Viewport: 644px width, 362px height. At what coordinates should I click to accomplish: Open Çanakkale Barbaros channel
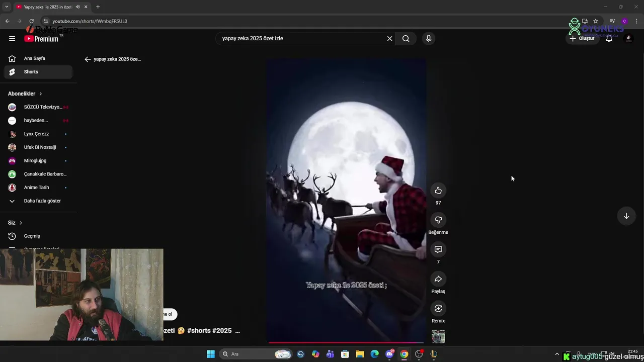coord(38,174)
